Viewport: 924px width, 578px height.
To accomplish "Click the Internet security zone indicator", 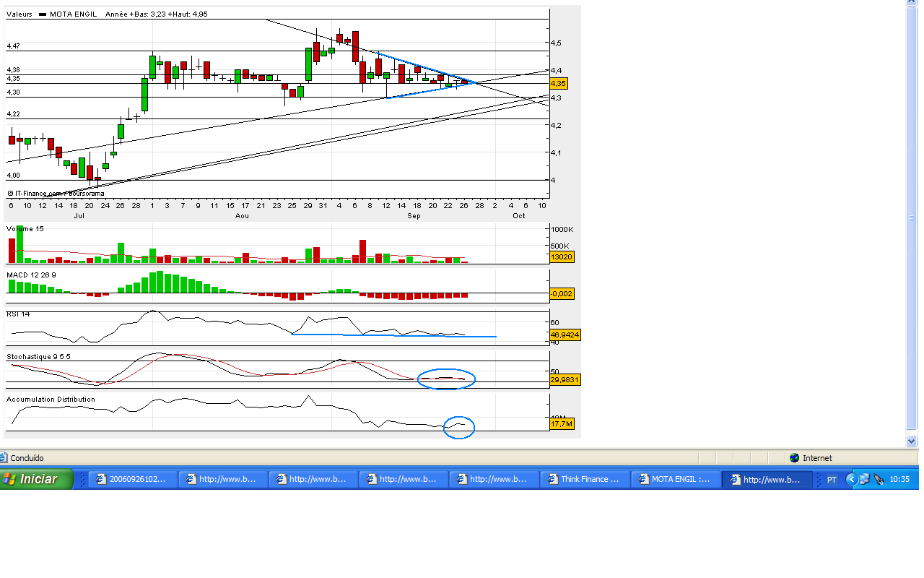I will (x=811, y=458).
